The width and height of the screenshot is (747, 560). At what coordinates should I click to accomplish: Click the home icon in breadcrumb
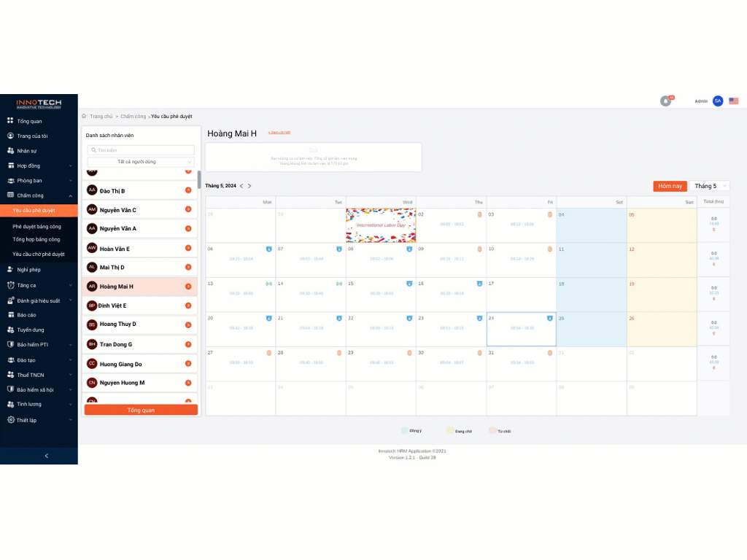[x=85, y=116]
